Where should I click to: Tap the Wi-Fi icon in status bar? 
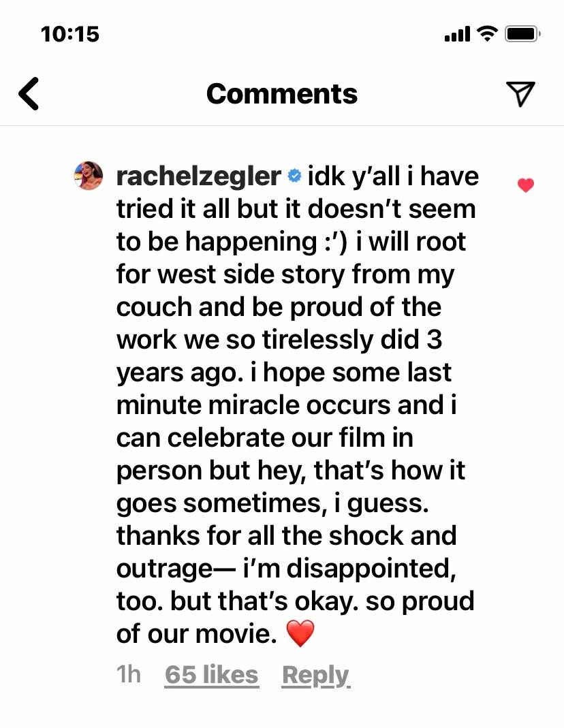coord(486,33)
